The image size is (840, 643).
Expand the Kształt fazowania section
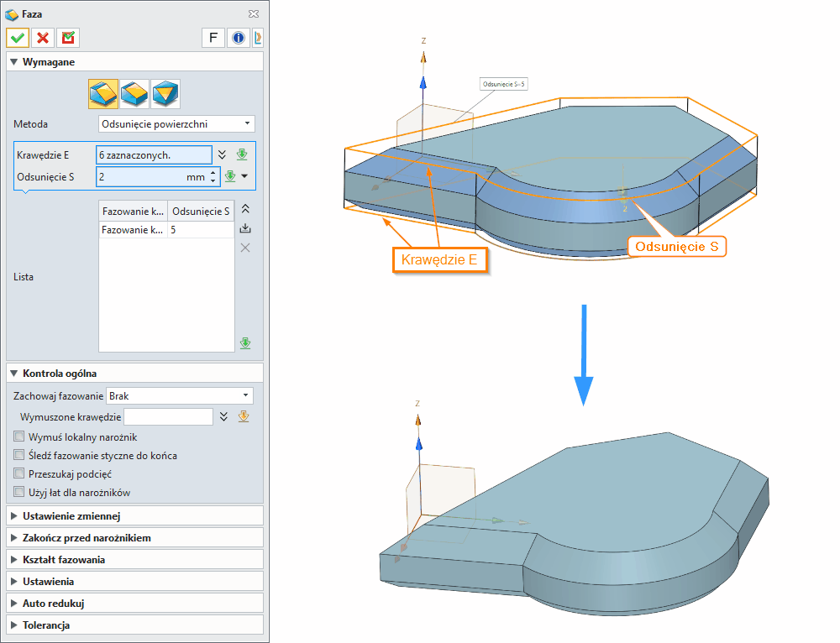(x=134, y=559)
